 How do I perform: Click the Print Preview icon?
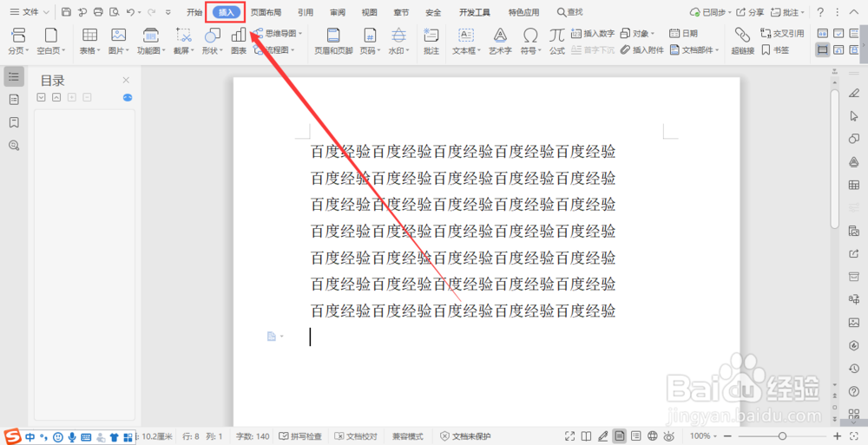point(114,11)
